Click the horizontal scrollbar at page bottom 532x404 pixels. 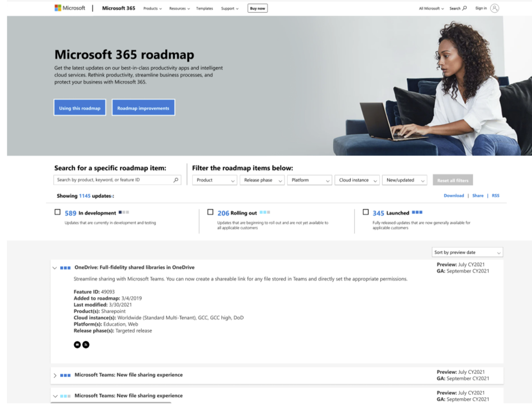point(111,403)
